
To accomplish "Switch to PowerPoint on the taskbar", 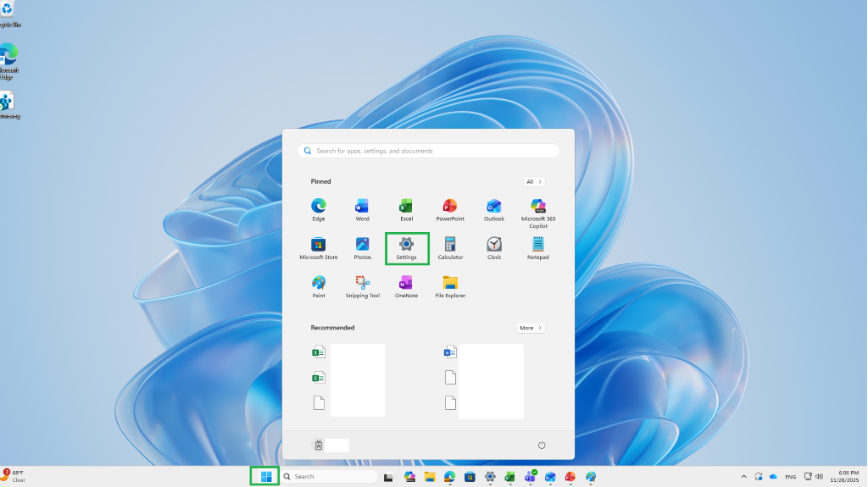I will [570, 477].
